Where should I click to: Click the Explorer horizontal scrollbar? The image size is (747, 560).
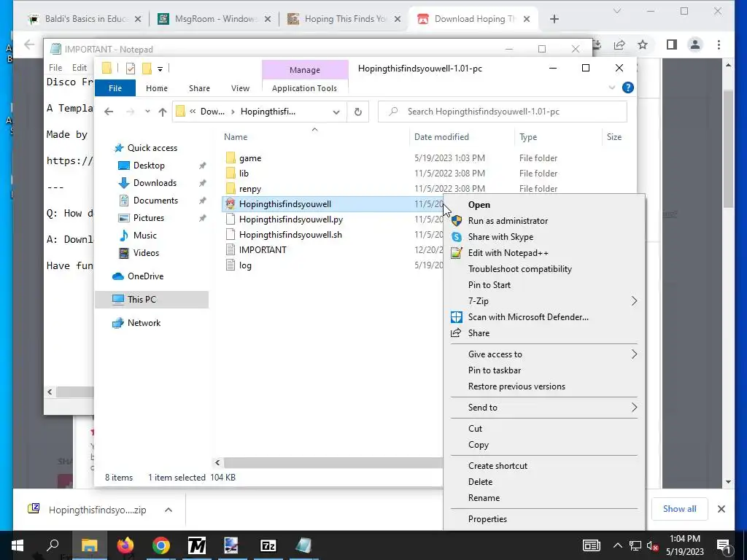point(333,462)
